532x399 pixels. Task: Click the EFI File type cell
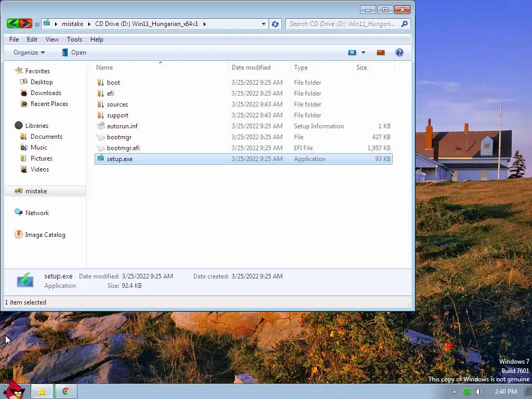point(303,148)
